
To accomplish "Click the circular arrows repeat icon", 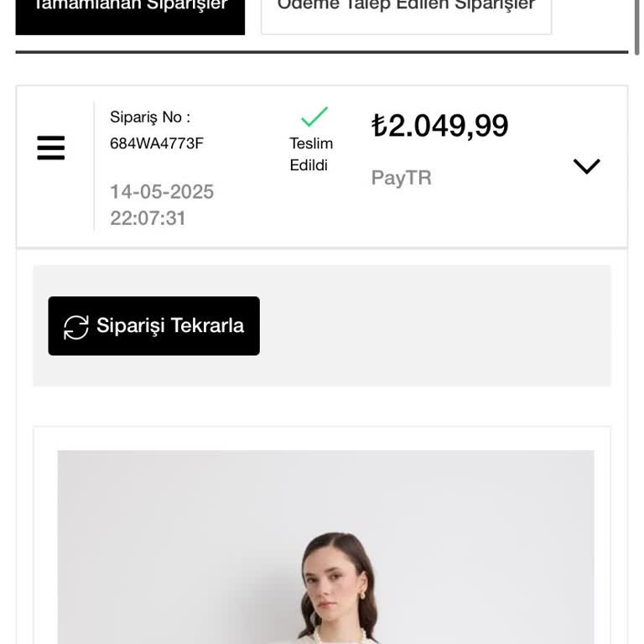I will 76,327.
